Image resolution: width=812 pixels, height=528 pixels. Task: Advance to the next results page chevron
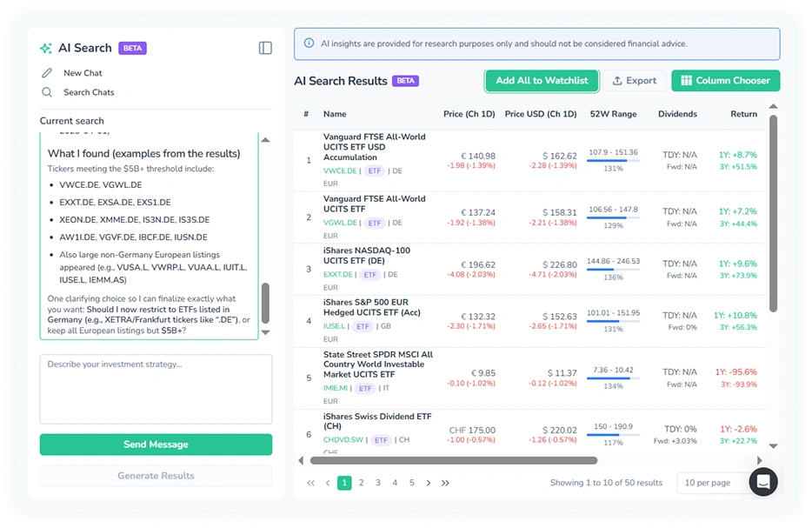click(428, 482)
